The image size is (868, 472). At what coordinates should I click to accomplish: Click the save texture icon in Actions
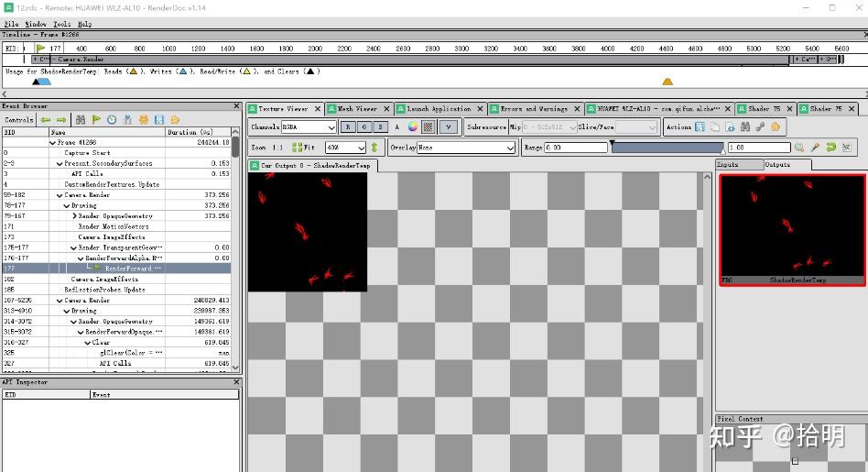700,127
